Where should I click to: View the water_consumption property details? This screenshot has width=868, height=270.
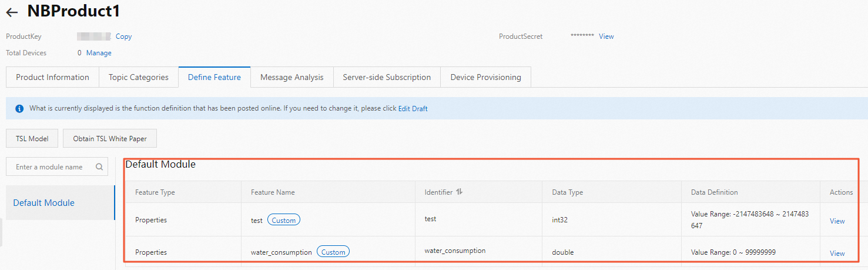click(x=837, y=254)
